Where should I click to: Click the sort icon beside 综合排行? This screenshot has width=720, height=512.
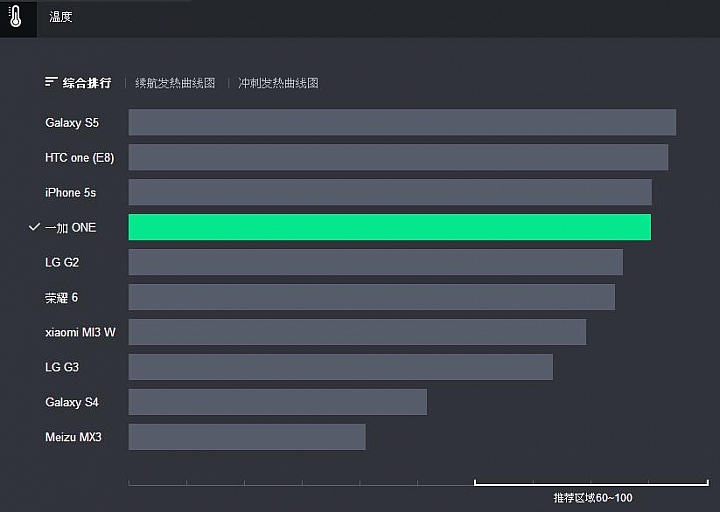pos(51,82)
